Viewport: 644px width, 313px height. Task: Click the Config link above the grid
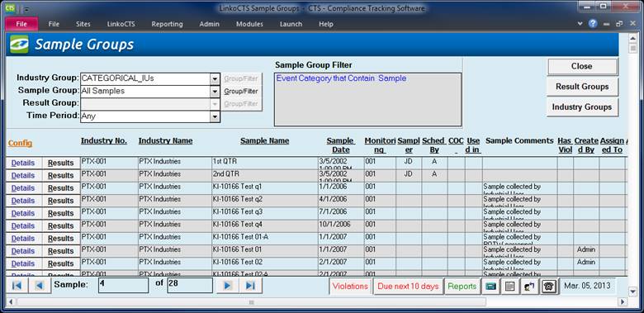point(20,143)
